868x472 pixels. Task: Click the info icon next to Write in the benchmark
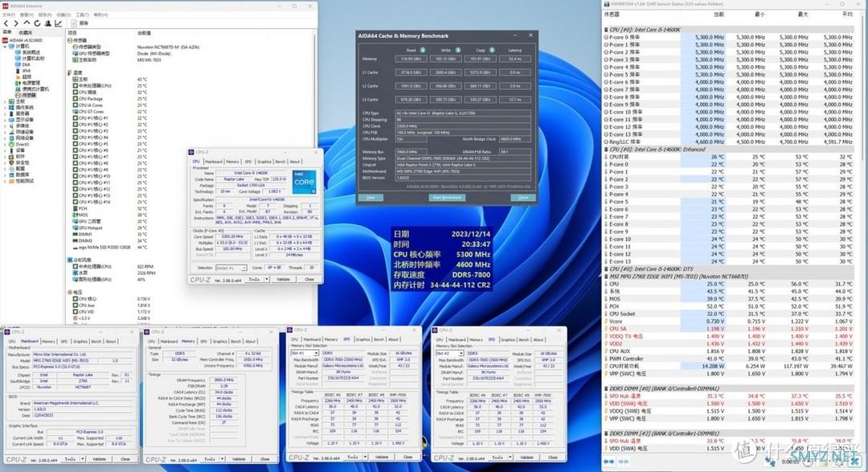[458, 50]
